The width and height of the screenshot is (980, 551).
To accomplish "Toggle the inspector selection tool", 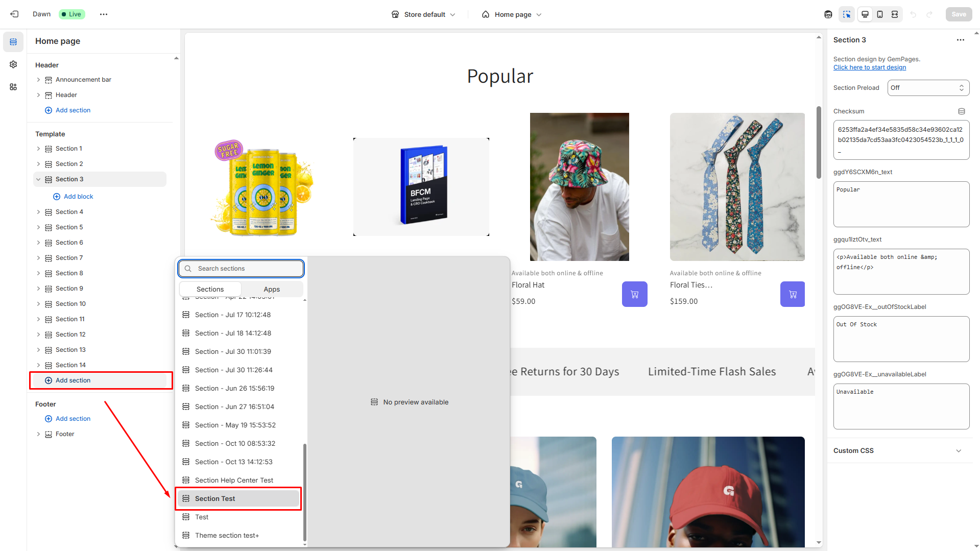I will click(x=846, y=14).
